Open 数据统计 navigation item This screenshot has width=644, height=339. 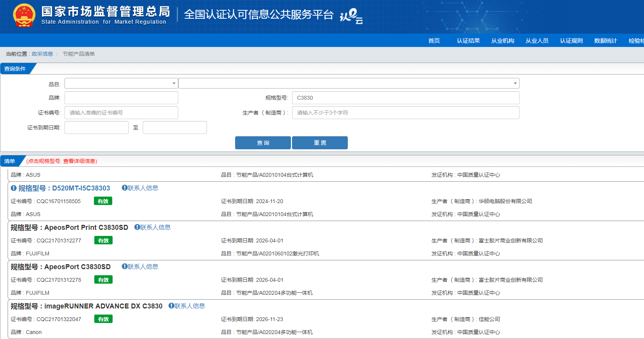[x=606, y=40]
